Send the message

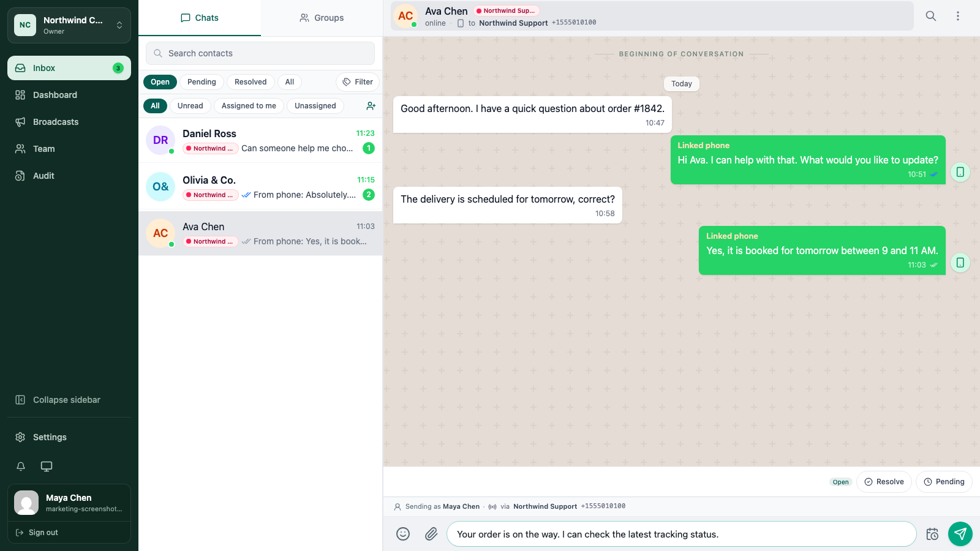(x=960, y=534)
